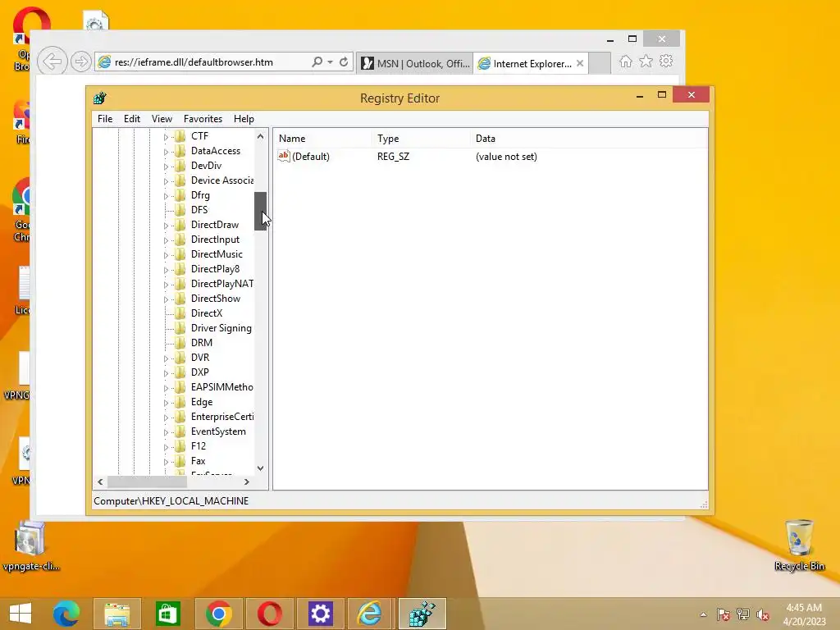Open File Explorer from the taskbar

116,614
